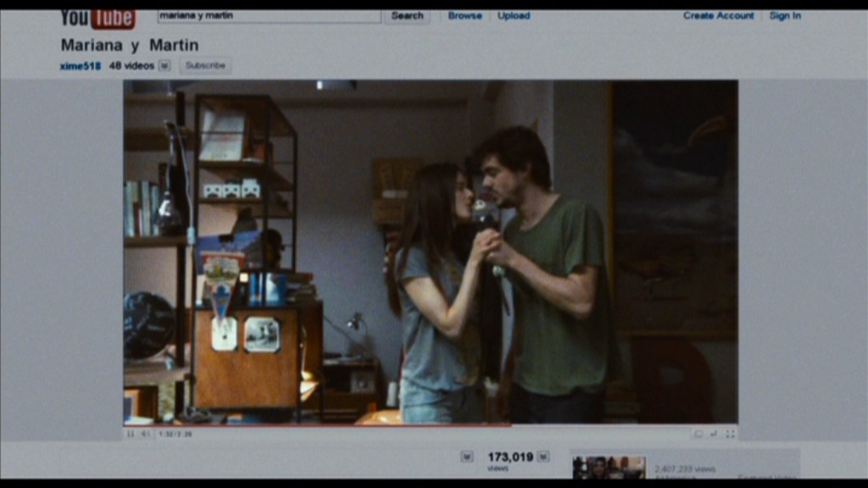
Task: Enter fullscreen video mode
Action: coord(730,435)
